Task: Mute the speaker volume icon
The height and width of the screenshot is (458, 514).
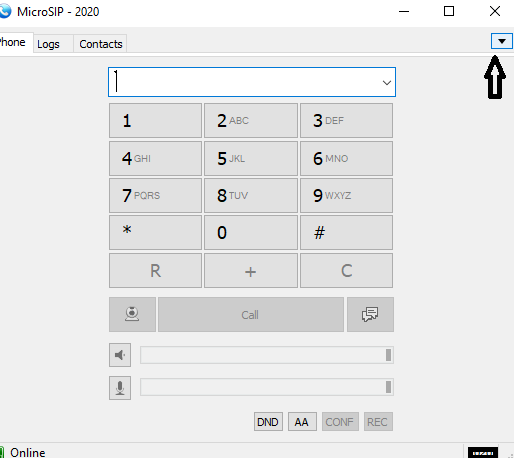Action: (x=120, y=355)
